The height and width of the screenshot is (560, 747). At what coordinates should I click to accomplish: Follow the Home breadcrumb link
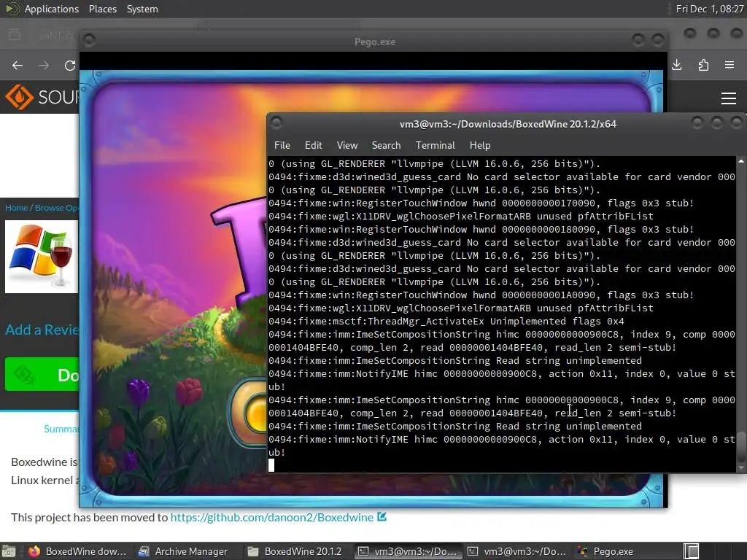click(16, 208)
